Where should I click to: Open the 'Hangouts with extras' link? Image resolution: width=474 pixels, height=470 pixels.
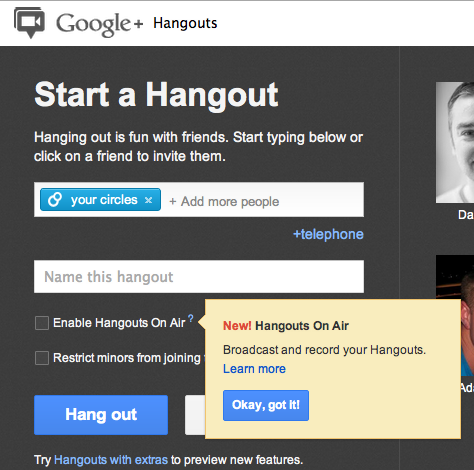click(x=111, y=460)
